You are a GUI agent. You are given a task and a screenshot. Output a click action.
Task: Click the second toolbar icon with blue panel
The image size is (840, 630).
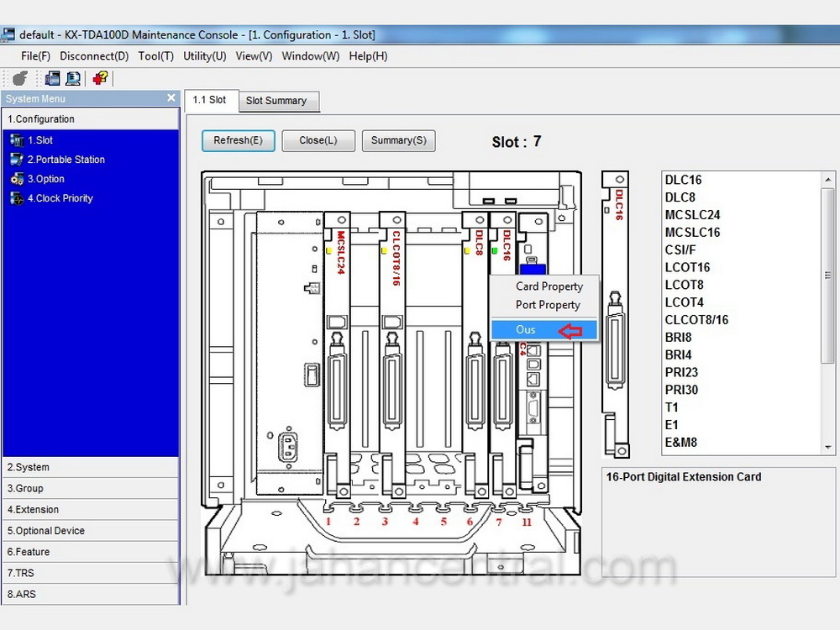pos(52,78)
